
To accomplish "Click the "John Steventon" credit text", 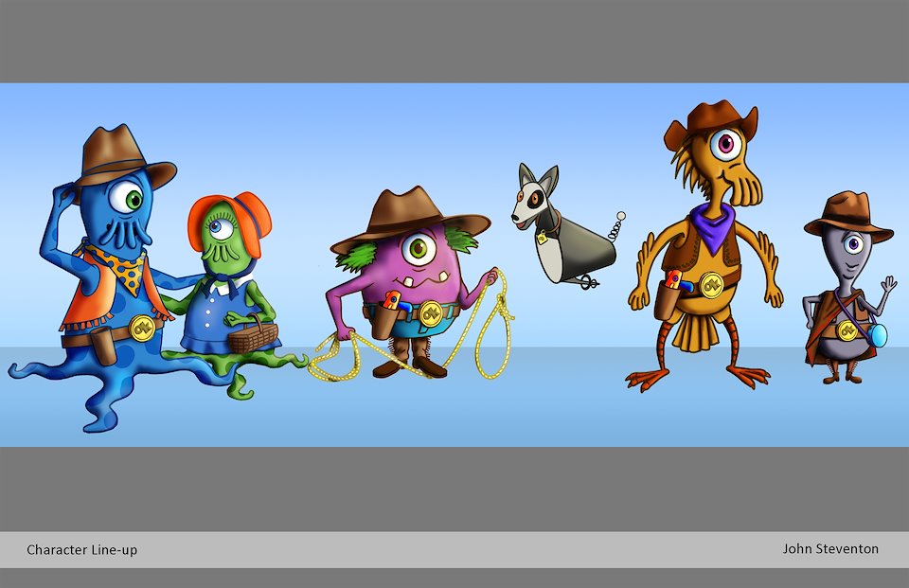I will pyautogui.click(x=830, y=548).
